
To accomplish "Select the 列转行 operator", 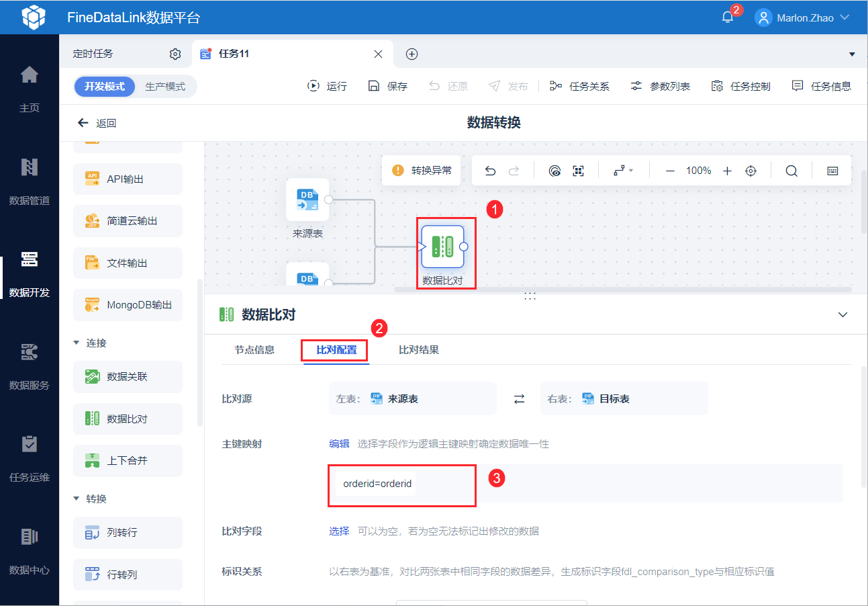I will click(x=128, y=533).
